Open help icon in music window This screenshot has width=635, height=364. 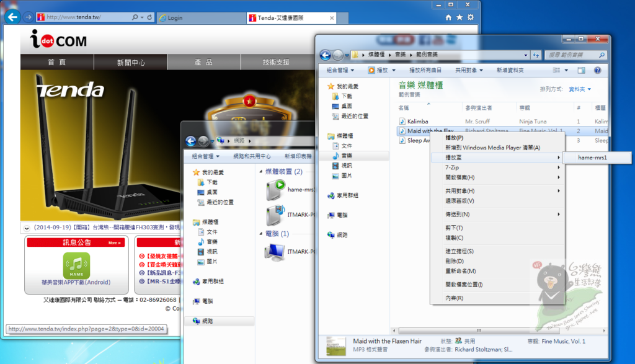coord(597,71)
